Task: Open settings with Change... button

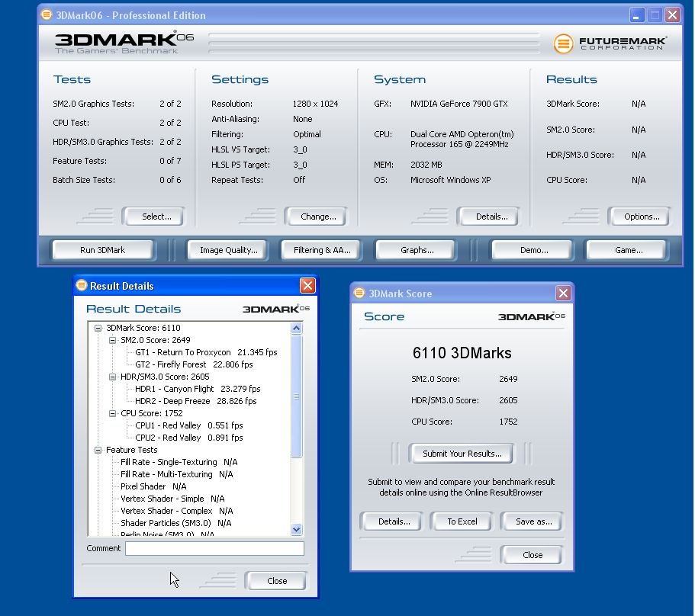Action: point(316,217)
